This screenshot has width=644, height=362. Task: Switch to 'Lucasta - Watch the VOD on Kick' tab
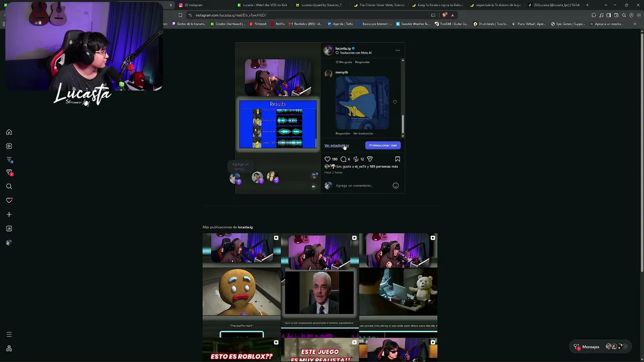(262, 5)
